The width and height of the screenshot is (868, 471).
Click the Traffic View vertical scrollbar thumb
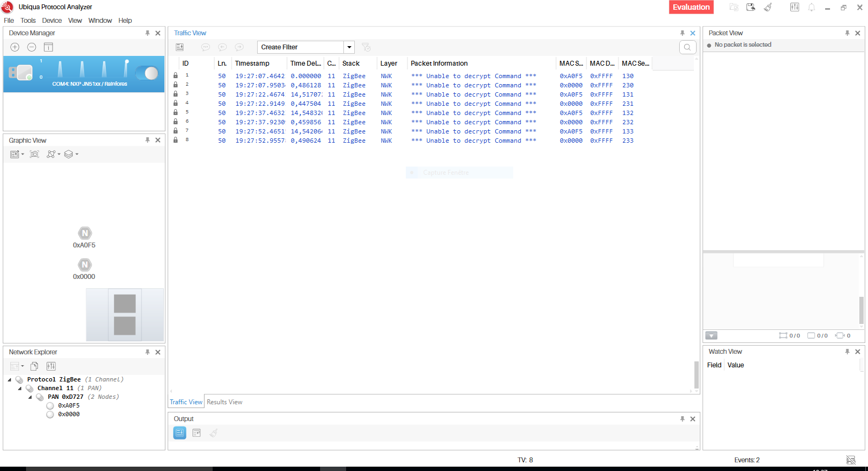(x=696, y=374)
